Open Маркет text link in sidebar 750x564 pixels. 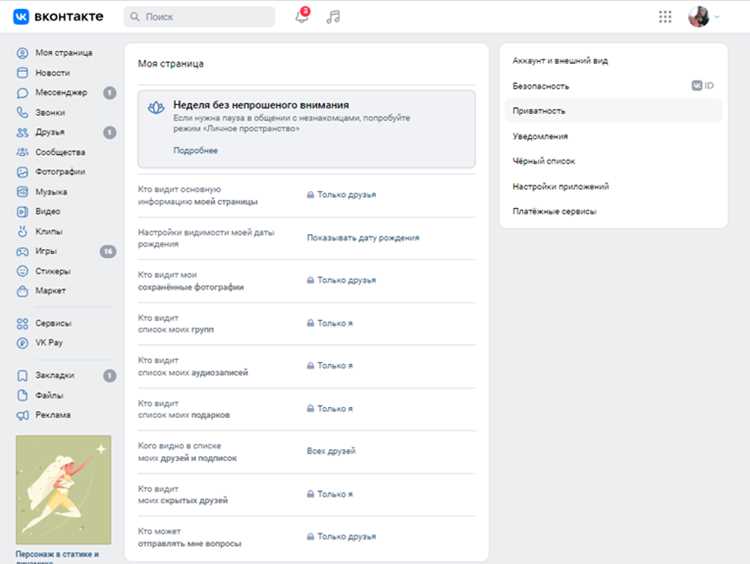tap(50, 291)
